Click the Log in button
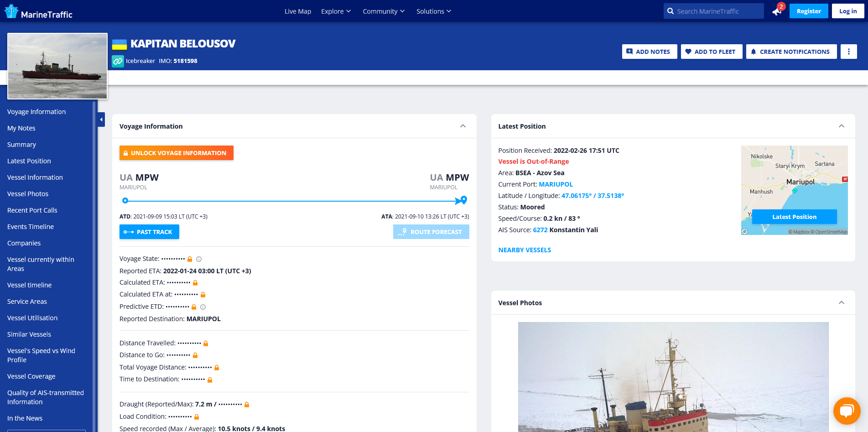 [848, 11]
